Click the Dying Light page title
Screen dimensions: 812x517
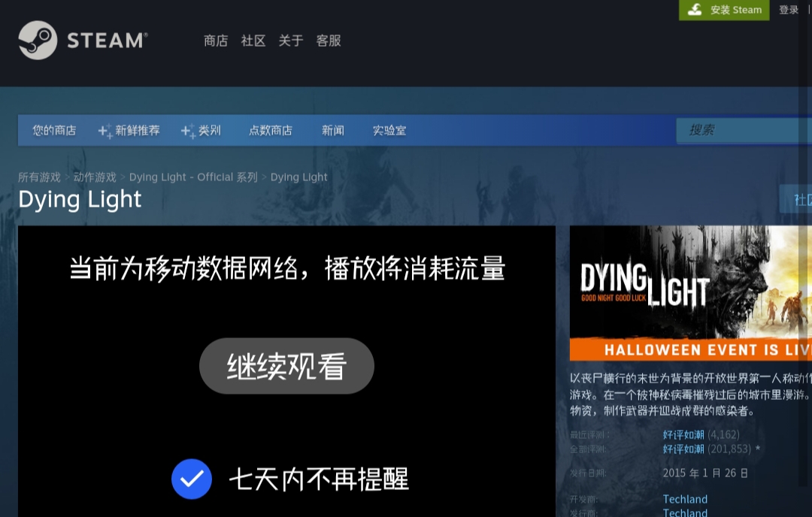click(x=80, y=199)
